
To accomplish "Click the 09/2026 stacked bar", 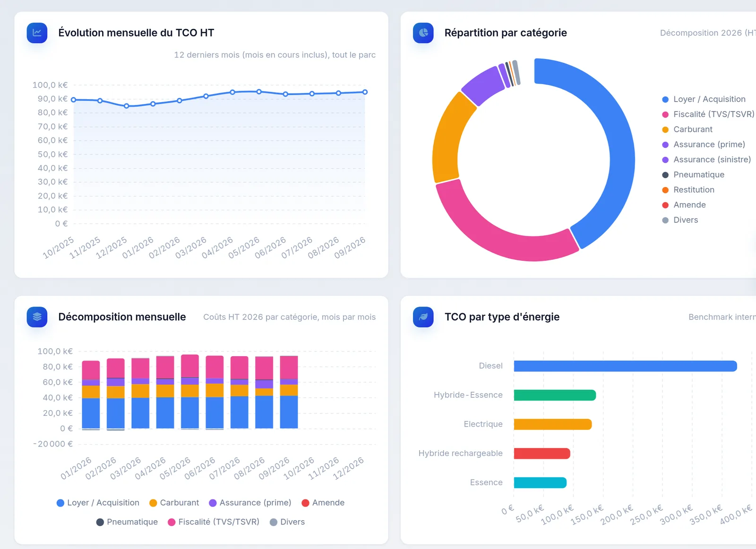I will click(289, 392).
